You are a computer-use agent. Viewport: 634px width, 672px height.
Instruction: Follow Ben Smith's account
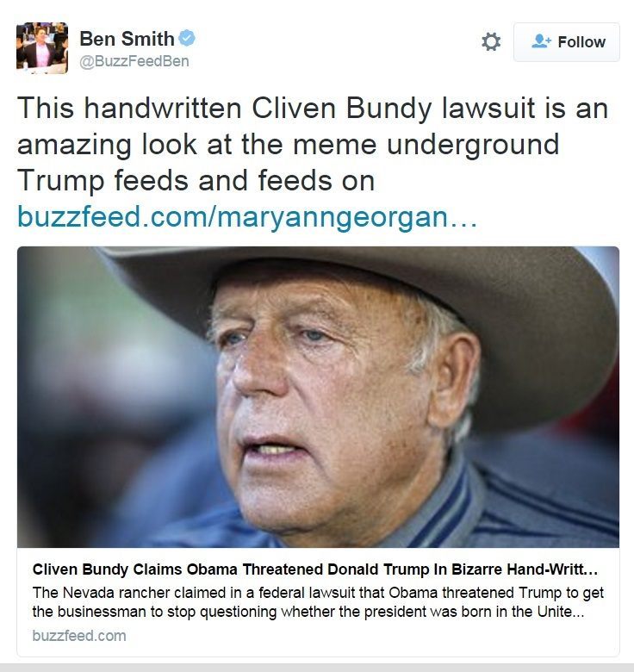pyautogui.click(x=566, y=42)
